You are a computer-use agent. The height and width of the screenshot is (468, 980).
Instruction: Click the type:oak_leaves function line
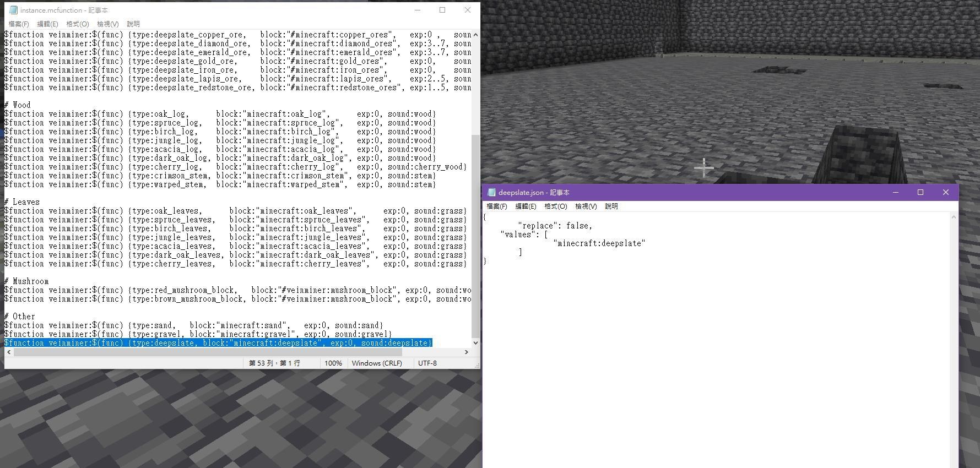point(236,211)
